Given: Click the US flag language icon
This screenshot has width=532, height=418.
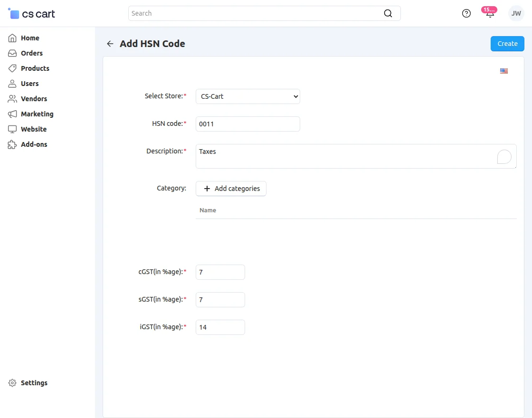Looking at the screenshot, I should (504, 71).
